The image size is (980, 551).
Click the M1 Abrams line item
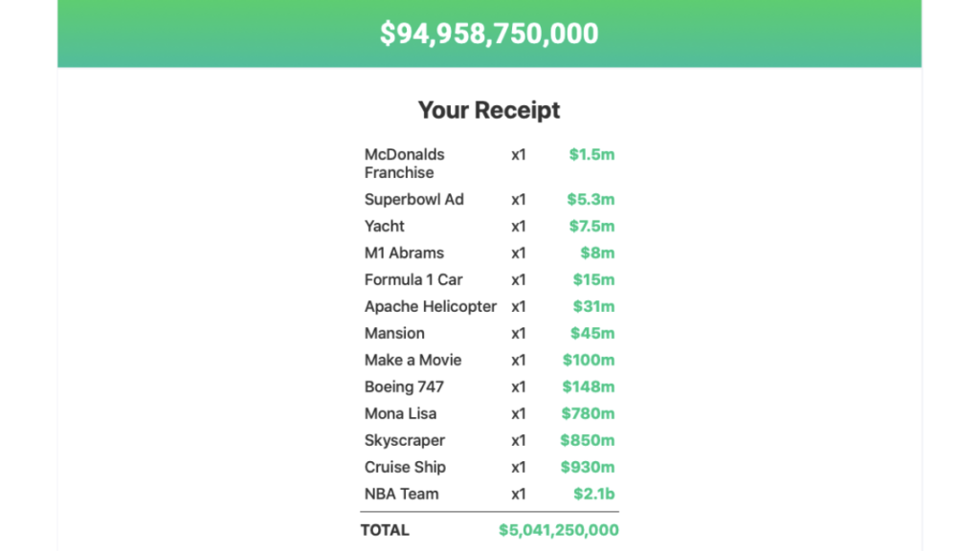coord(404,253)
